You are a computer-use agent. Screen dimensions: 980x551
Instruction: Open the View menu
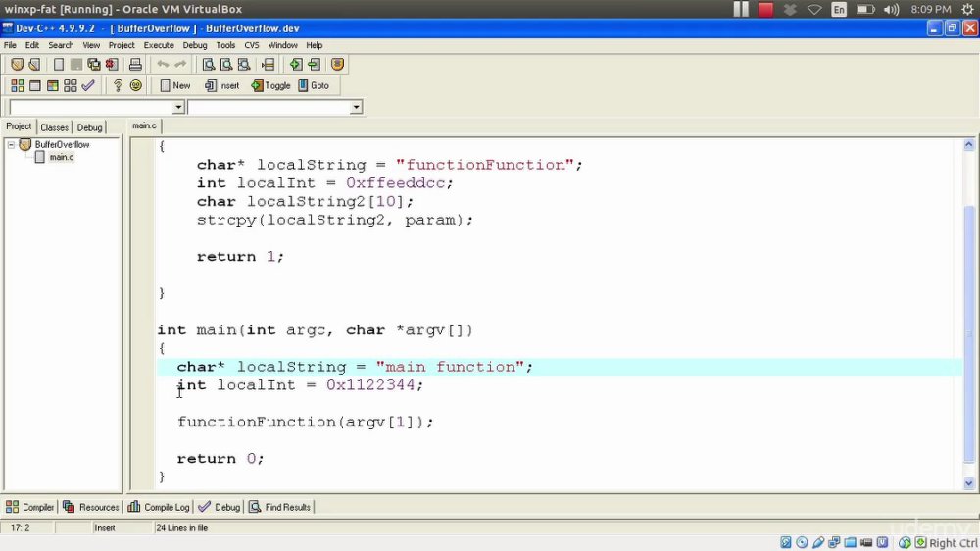pyautogui.click(x=91, y=45)
